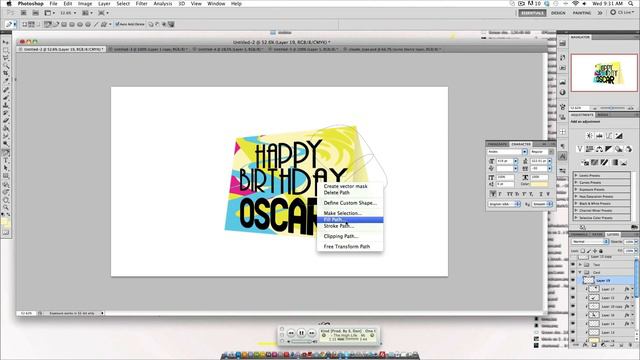Expand the Hue/Saturation Presets list
This screenshot has width=640, height=360.
(576, 196)
